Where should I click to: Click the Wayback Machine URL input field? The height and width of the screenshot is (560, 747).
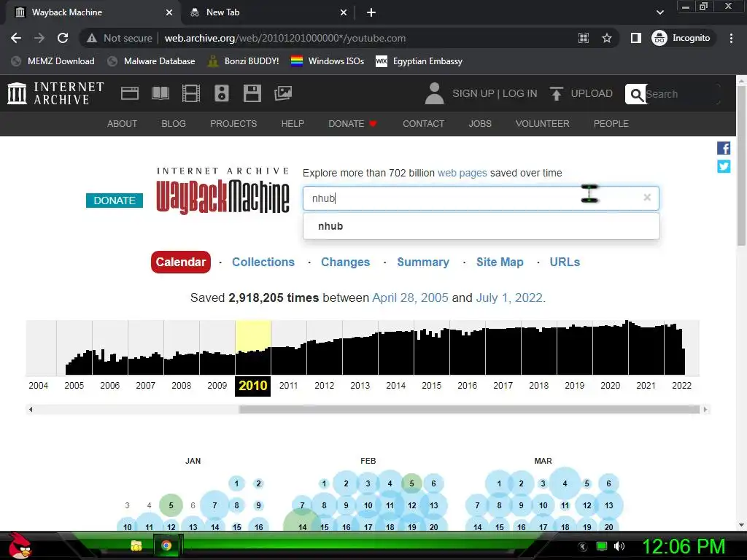(x=481, y=198)
